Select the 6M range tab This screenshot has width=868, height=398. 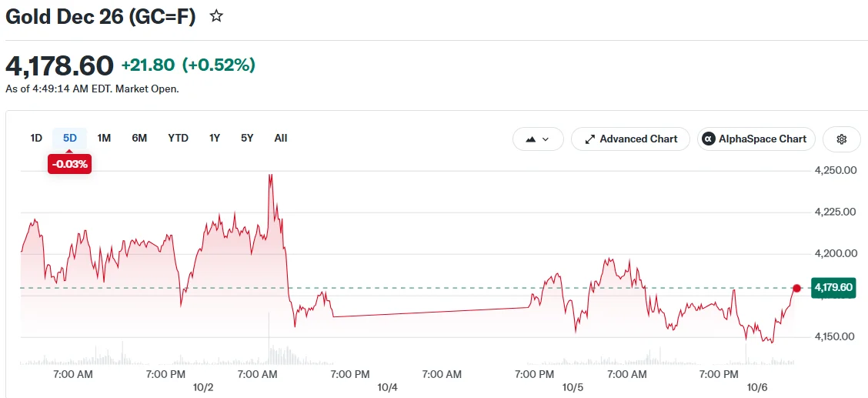(139, 139)
